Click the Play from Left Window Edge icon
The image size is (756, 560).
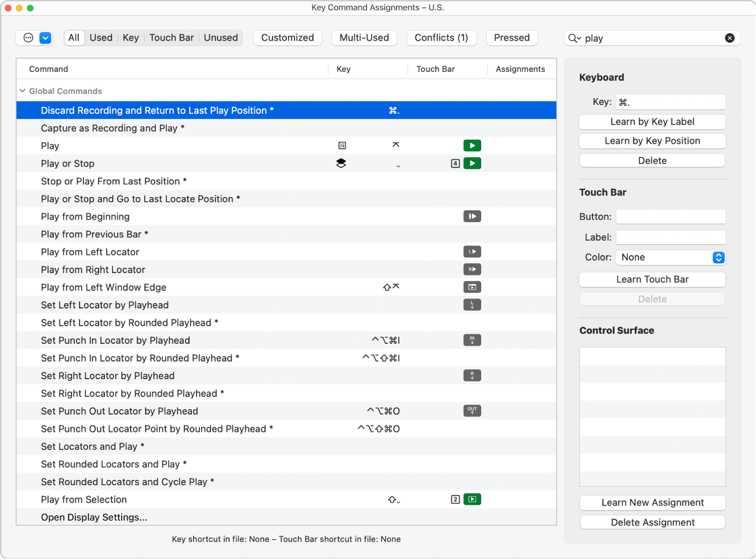click(472, 288)
